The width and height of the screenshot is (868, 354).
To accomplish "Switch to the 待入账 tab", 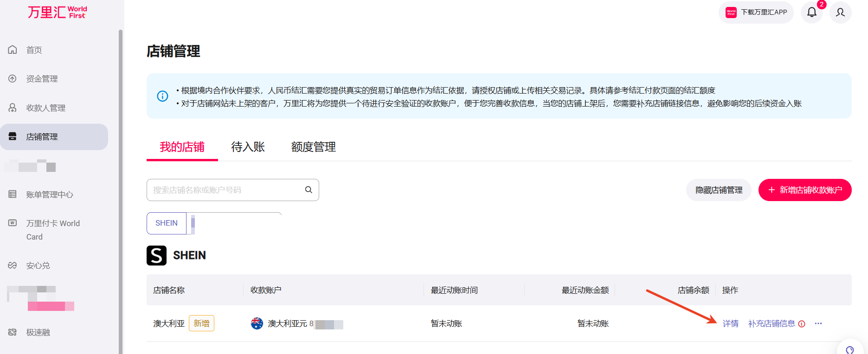I will click(x=248, y=147).
